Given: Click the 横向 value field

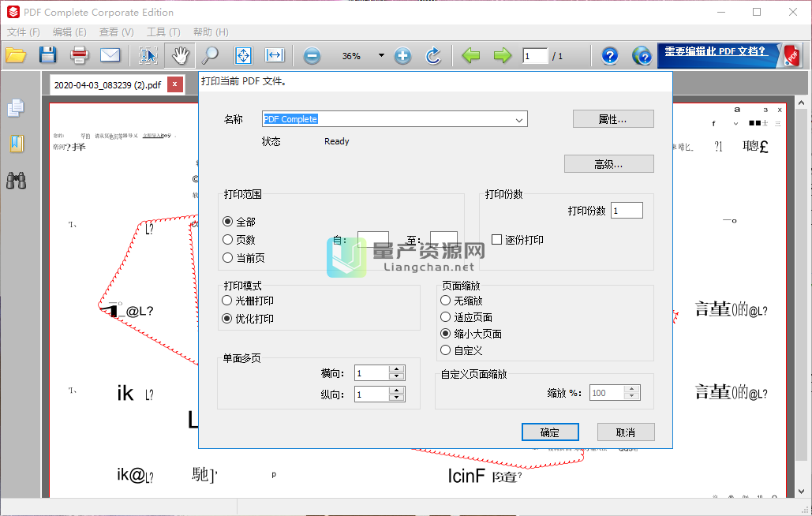Looking at the screenshot, I should coord(372,373).
